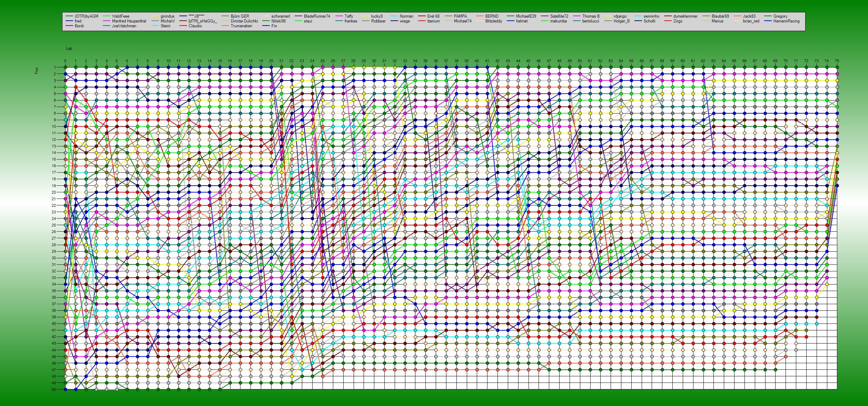868x406 pixels.
Task: Click position number 25 on the axis
Action: [54, 225]
